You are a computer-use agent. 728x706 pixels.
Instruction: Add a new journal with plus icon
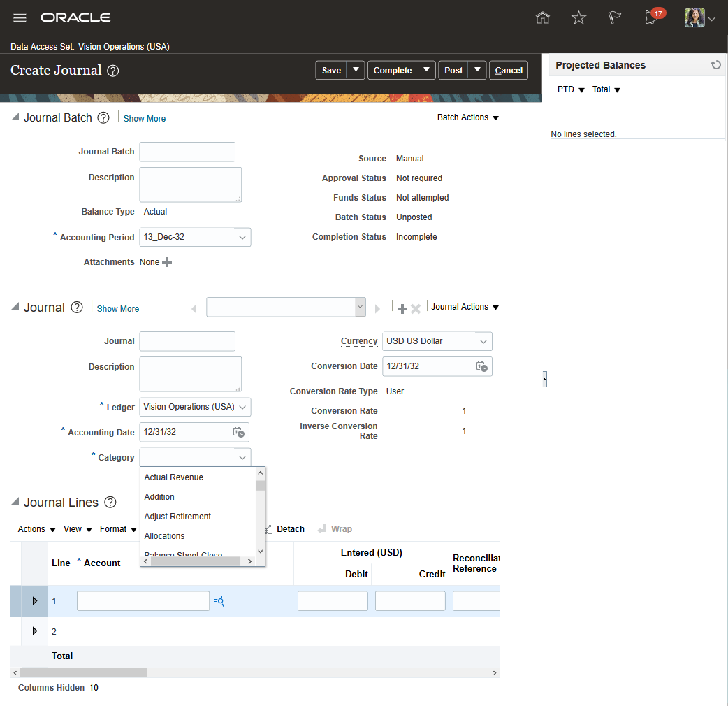pos(402,308)
